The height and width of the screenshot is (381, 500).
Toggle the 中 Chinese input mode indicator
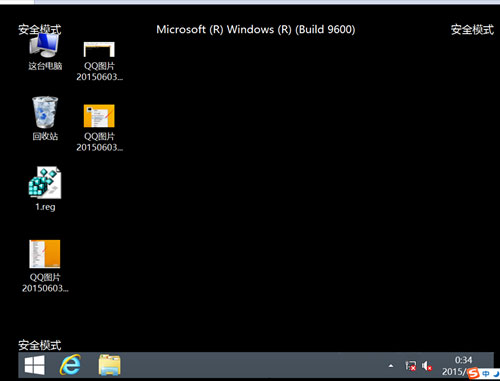[486, 374]
